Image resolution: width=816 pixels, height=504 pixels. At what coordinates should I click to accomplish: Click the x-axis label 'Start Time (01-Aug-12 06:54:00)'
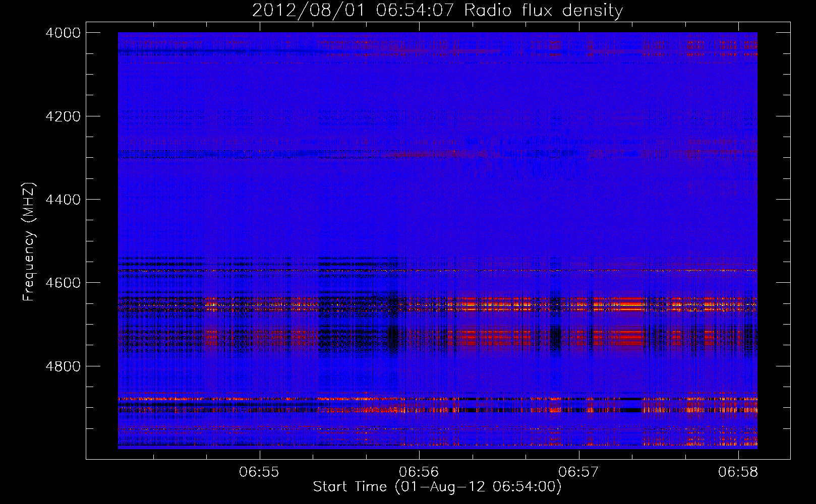[x=437, y=487]
